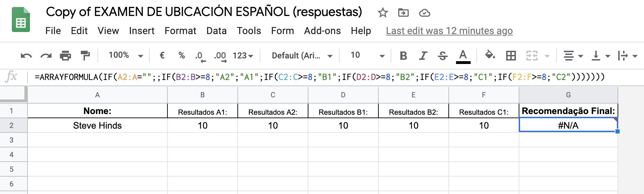The width and height of the screenshot is (644, 194).
Task: Decrease decimal places
Action: 200,56
